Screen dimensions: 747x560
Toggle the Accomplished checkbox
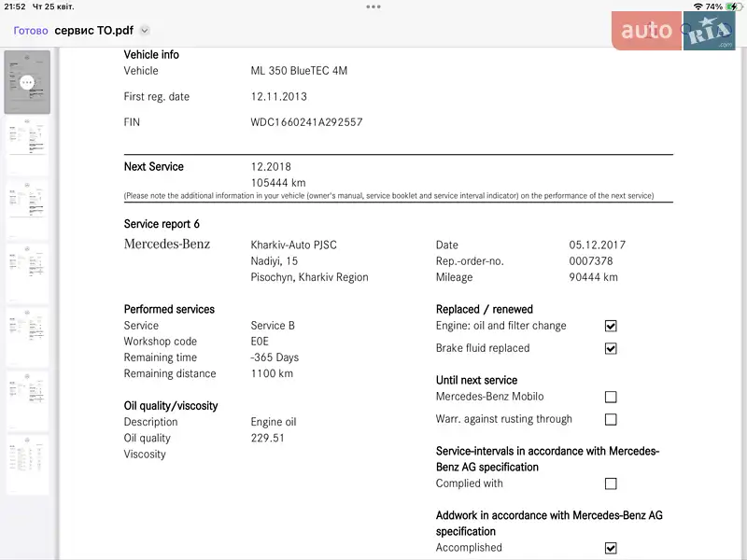tap(611, 548)
